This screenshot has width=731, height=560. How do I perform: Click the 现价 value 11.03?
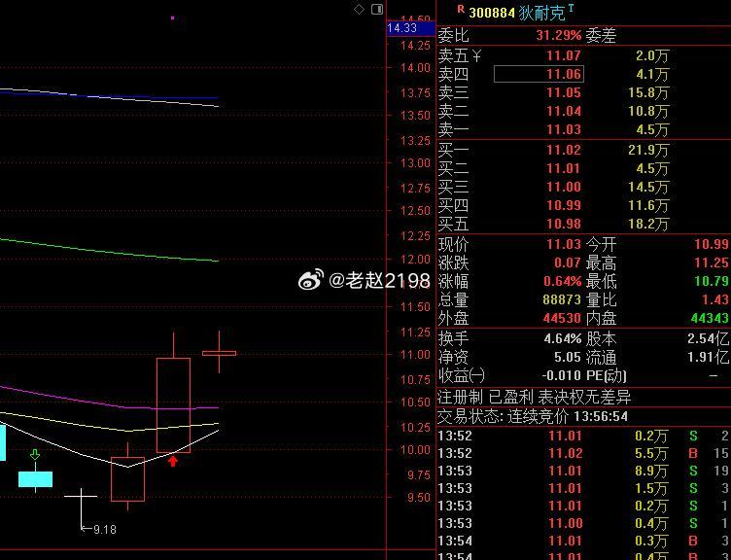click(564, 244)
